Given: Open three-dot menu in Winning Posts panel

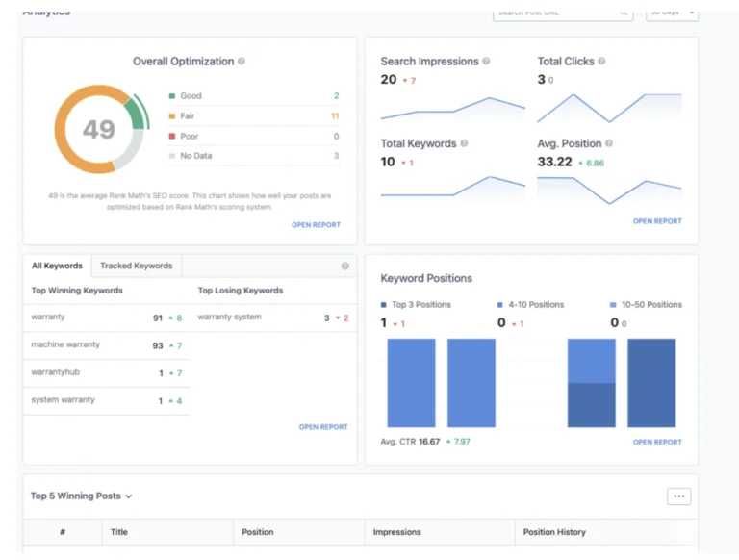Looking at the screenshot, I should click(x=678, y=496).
